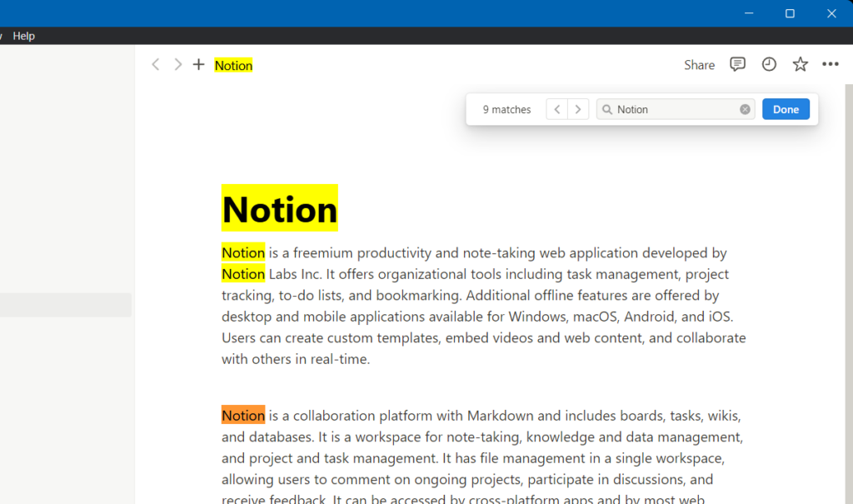The image size is (853, 504).
Task: Create a new tab with the plus icon
Action: coord(197,64)
